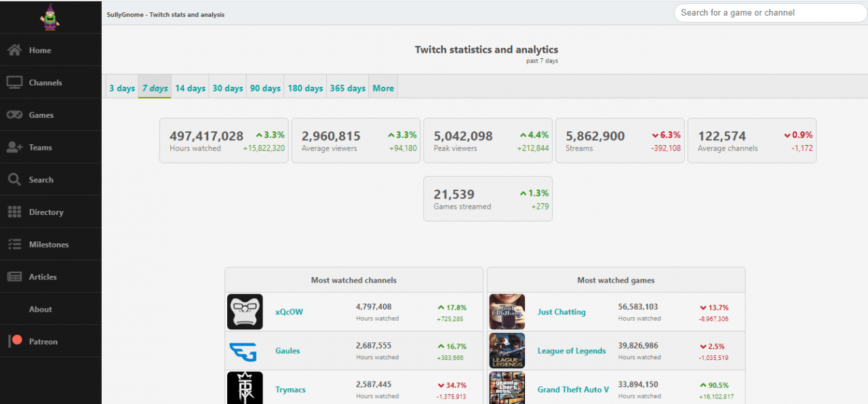
Task: Expand the More time range options
Action: pyautogui.click(x=383, y=88)
